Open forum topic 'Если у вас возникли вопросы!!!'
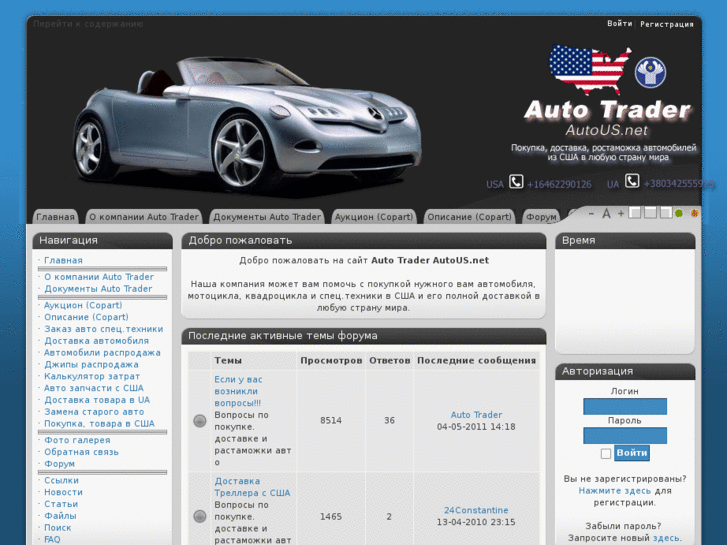Image resolution: width=727 pixels, height=545 pixels. point(238,391)
